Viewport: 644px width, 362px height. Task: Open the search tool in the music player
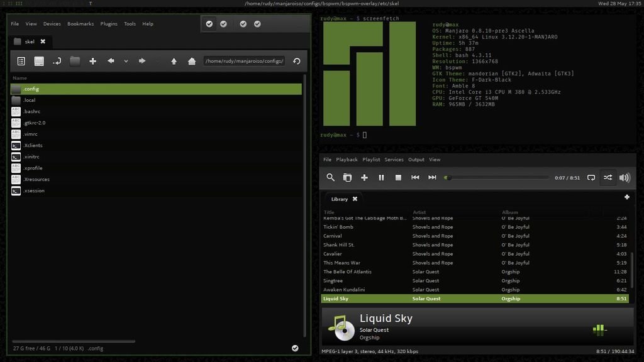330,178
